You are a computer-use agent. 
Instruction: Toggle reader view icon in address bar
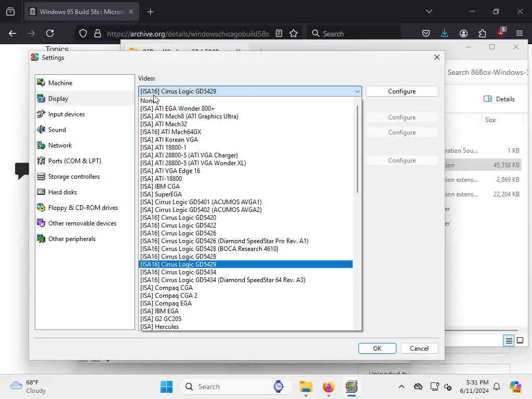coord(279,33)
